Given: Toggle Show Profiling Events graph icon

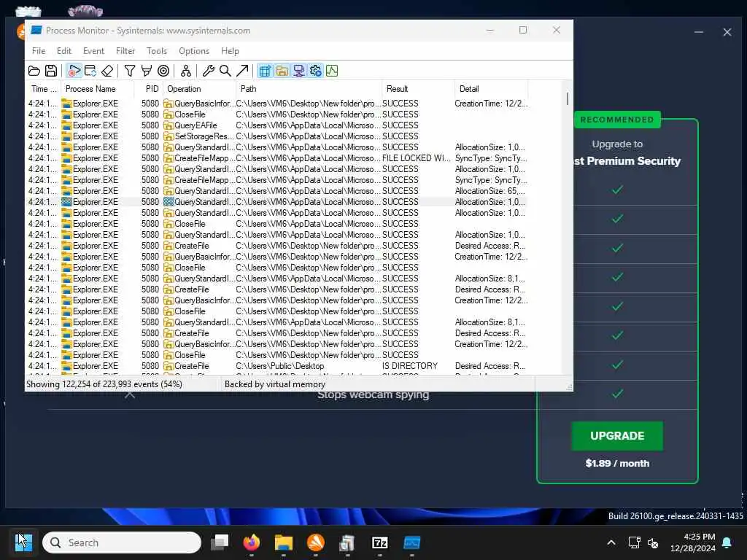Looking at the screenshot, I should [x=332, y=71].
